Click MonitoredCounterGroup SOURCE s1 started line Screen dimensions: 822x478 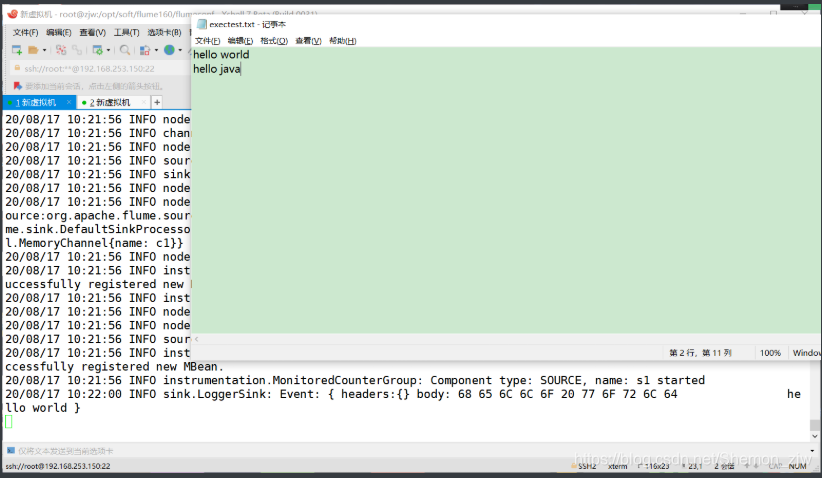pos(355,381)
